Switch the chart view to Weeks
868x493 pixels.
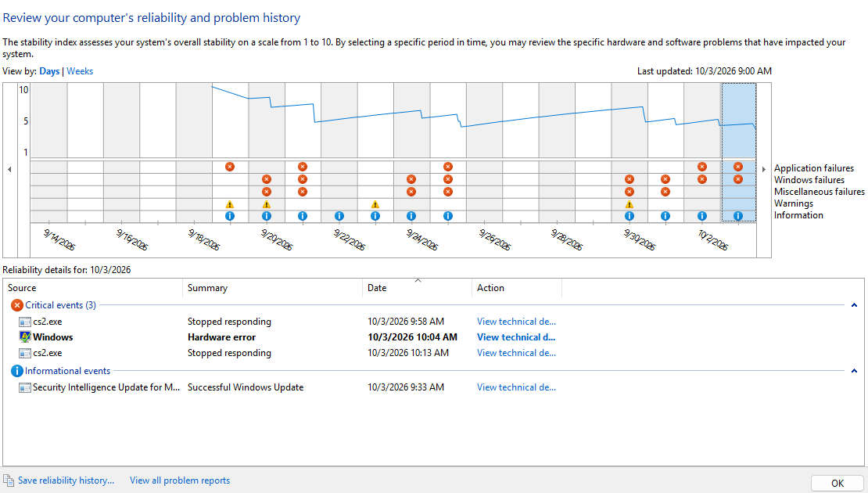pyautogui.click(x=80, y=71)
